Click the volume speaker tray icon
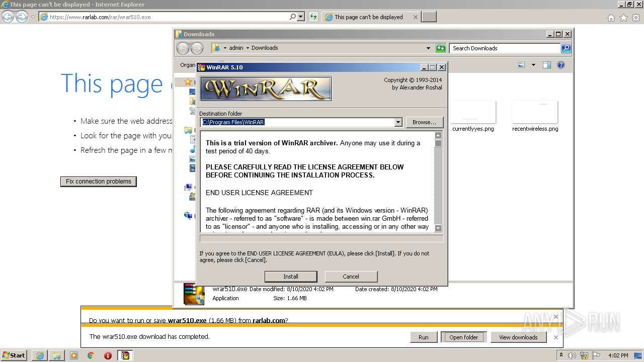Screen dimensions: 644x362 (x=572, y=355)
